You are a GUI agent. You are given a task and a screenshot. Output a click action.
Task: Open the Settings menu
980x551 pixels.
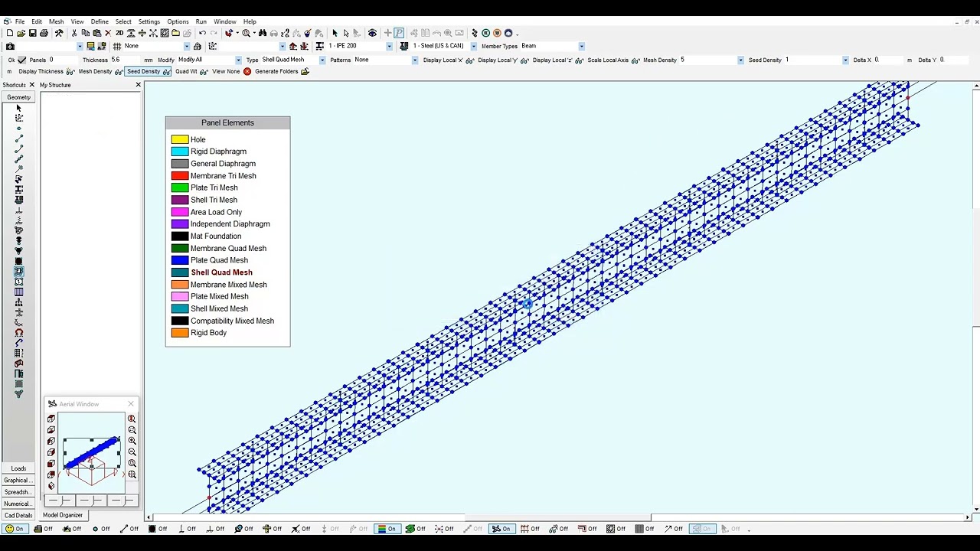tap(149, 21)
